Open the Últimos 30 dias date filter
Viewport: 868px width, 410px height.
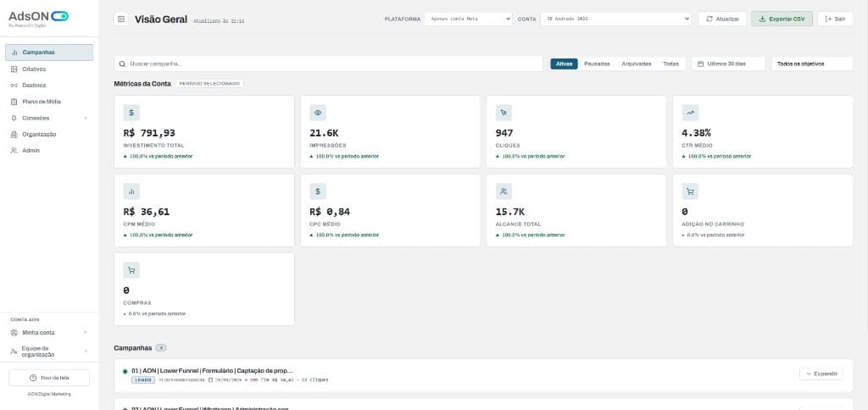728,64
